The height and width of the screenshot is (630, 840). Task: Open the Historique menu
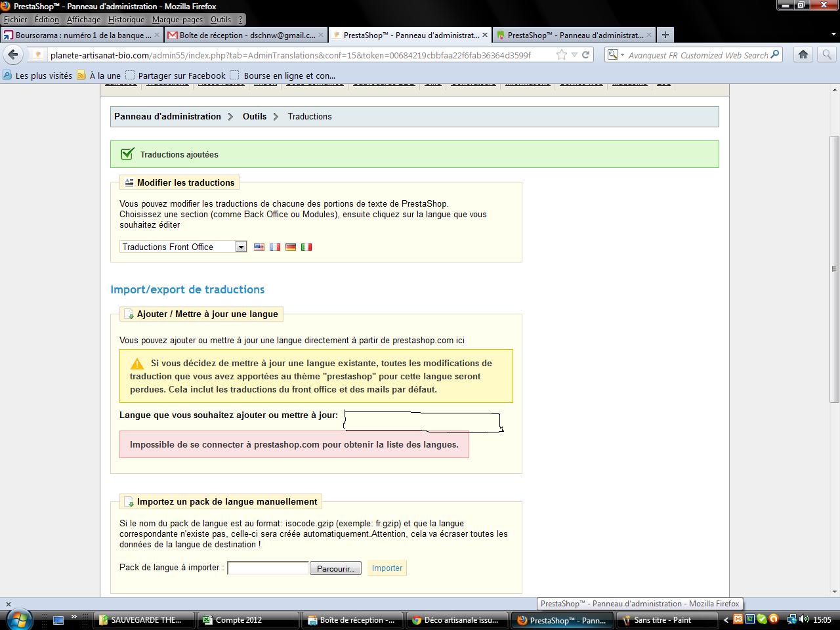coord(126,20)
